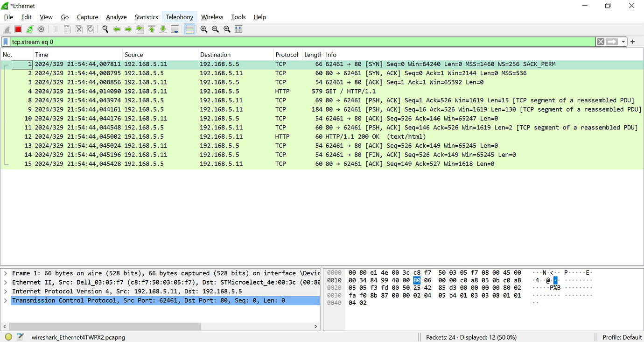Open the Expert Information status dot icon
This screenshot has height=342, width=644.
point(8,337)
